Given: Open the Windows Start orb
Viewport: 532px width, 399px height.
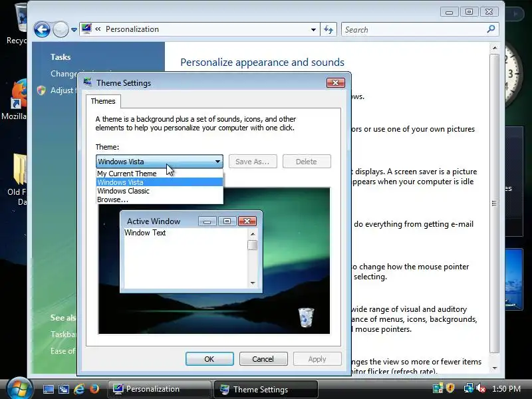Looking at the screenshot, I should [19, 389].
